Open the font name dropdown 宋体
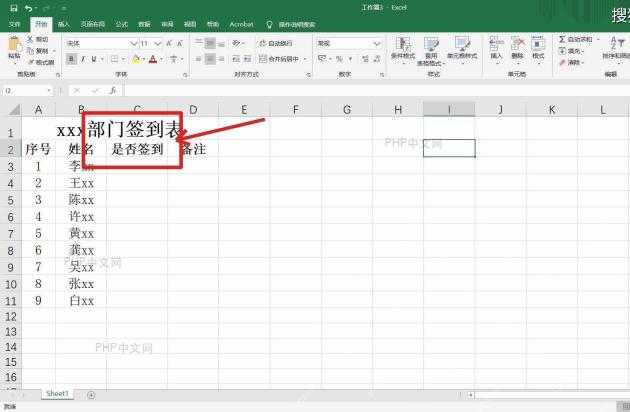Screen dimensions: 630x412 [134, 43]
